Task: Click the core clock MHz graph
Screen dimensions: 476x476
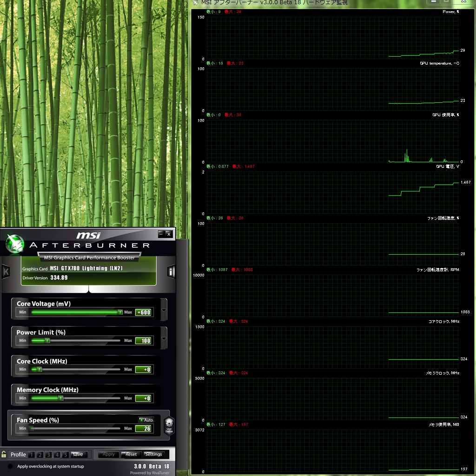Action: click(x=332, y=348)
